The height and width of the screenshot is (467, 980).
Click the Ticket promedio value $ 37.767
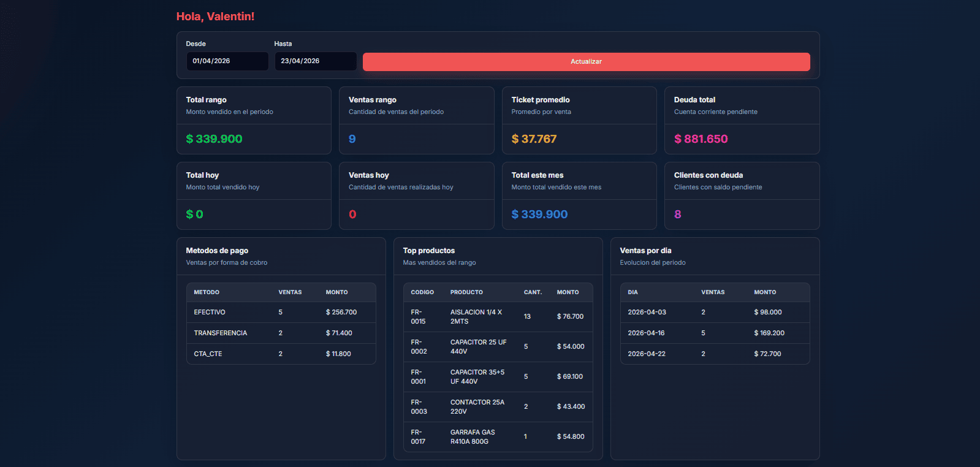[x=534, y=139]
